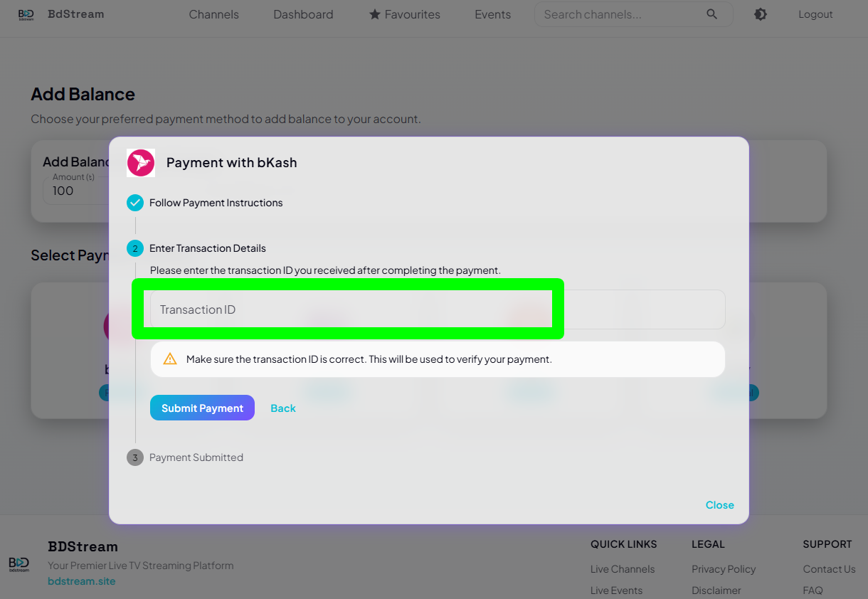Select the step 2 circle icon
Viewport: 868px width, 599px height.
click(x=135, y=248)
